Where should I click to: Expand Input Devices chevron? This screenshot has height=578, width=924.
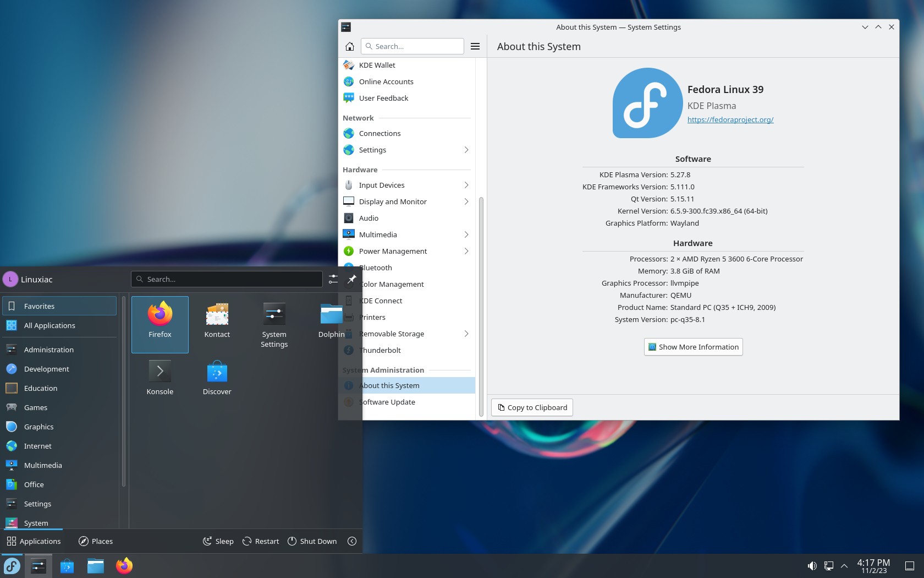click(x=466, y=185)
